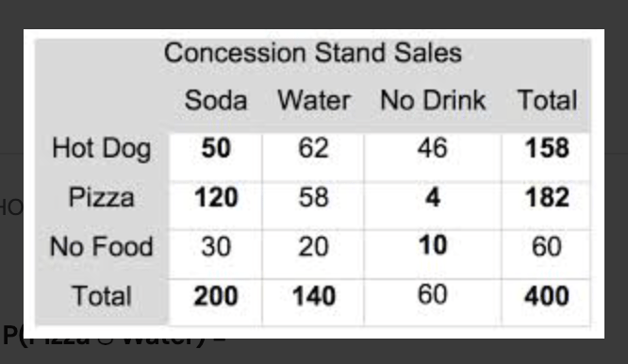The image size is (628, 364).
Task: Select the Pizza total 182
Action: (547, 197)
